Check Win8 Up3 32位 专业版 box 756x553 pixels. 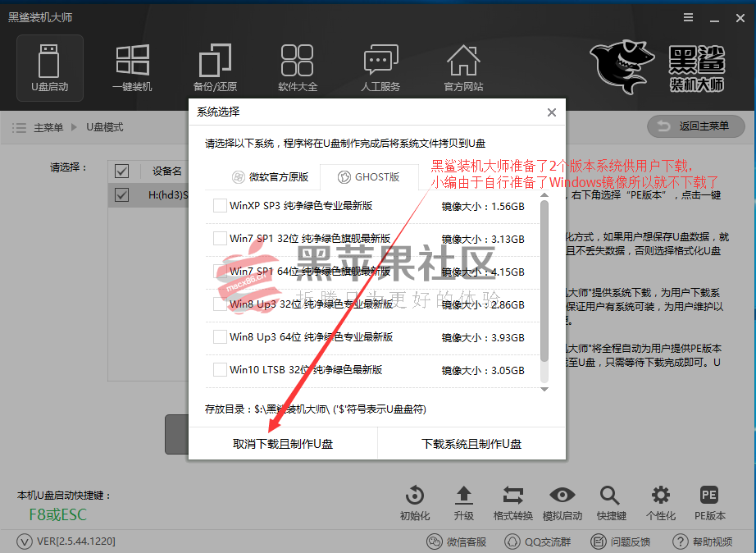pos(220,304)
